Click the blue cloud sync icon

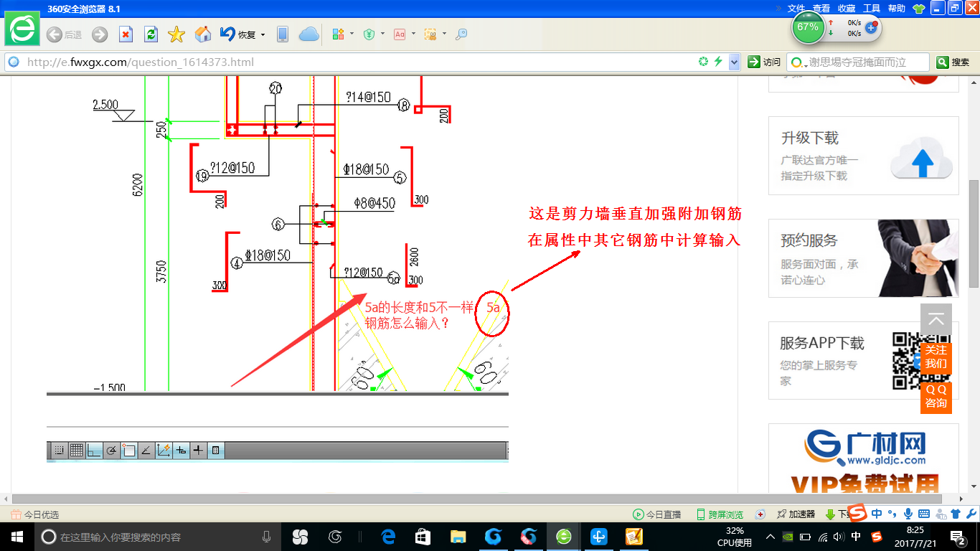[308, 34]
